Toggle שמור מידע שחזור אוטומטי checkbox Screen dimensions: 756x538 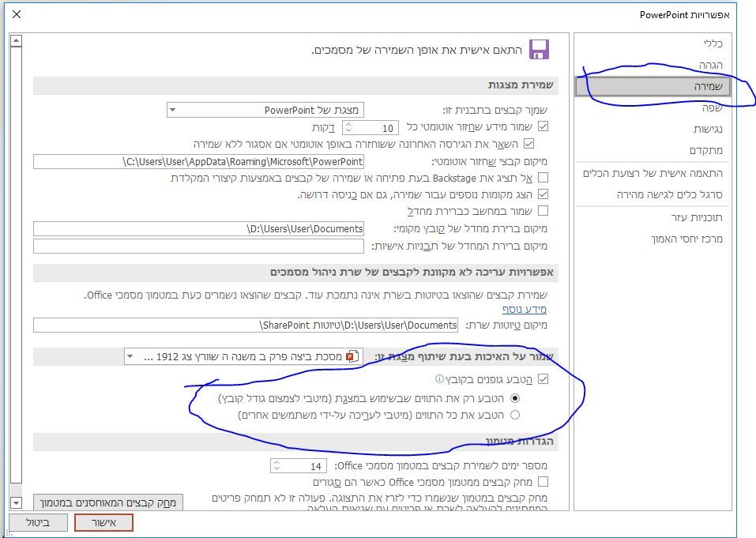coord(543,126)
